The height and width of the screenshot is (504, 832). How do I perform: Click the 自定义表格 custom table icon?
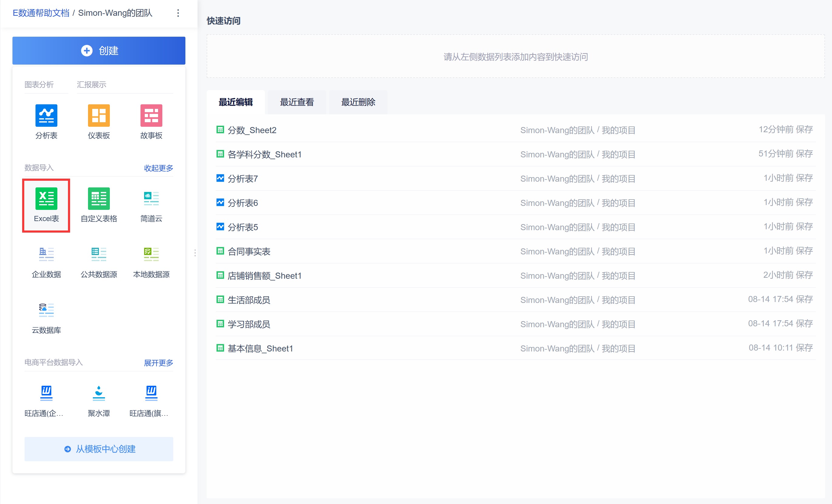(x=99, y=199)
